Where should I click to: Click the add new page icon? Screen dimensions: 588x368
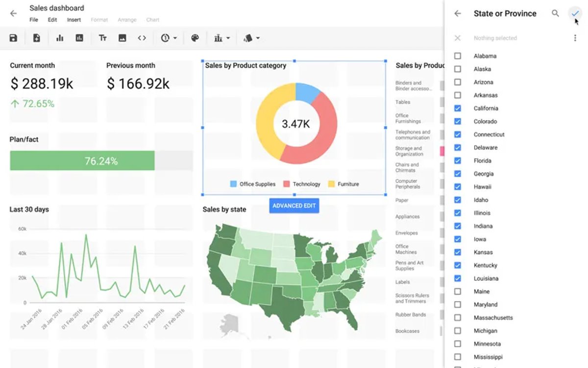pyautogui.click(x=37, y=38)
